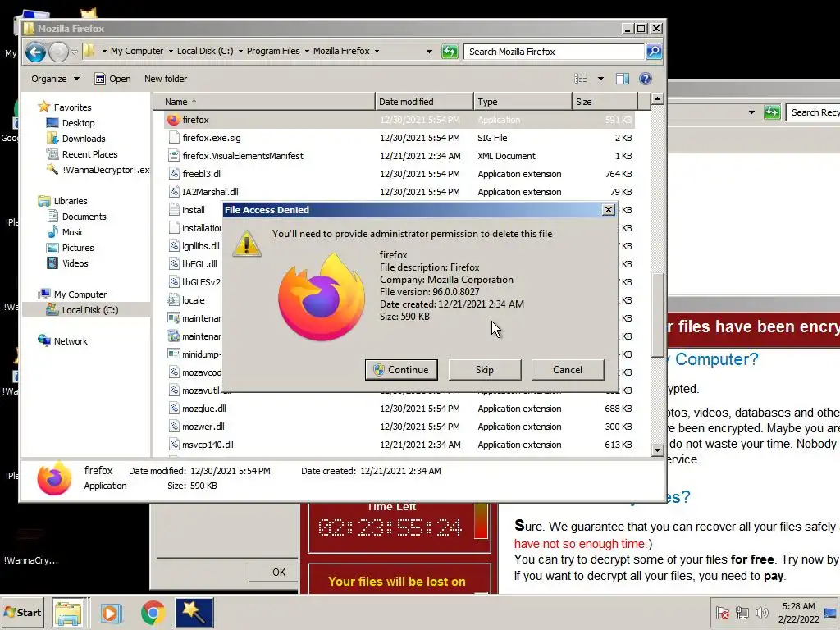The height and width of the screenshot is (630, 840).
Task: Click the search magnifier button in Mozilla Firefox window
Action: pyautogui.click(x=654, y=52)
